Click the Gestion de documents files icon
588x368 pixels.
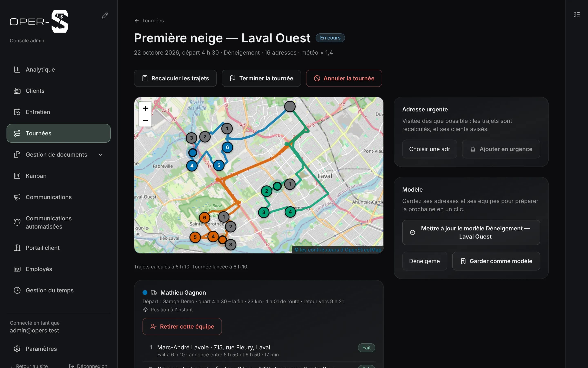click(17, 155)
